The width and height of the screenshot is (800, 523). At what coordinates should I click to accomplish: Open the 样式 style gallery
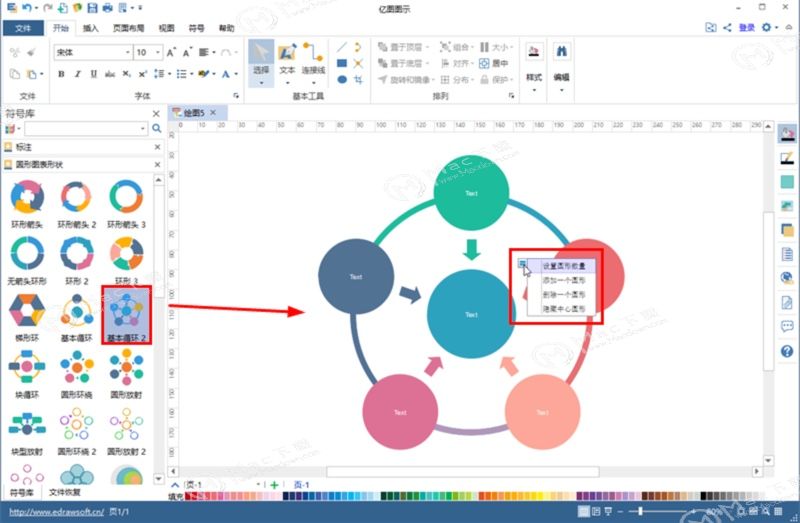click(534, 64)
